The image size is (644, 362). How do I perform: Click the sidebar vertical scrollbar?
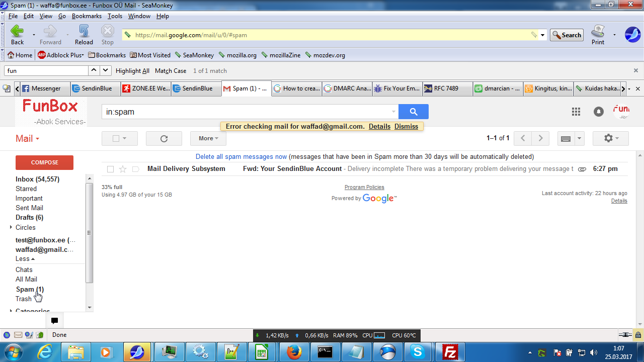(90, 232)
